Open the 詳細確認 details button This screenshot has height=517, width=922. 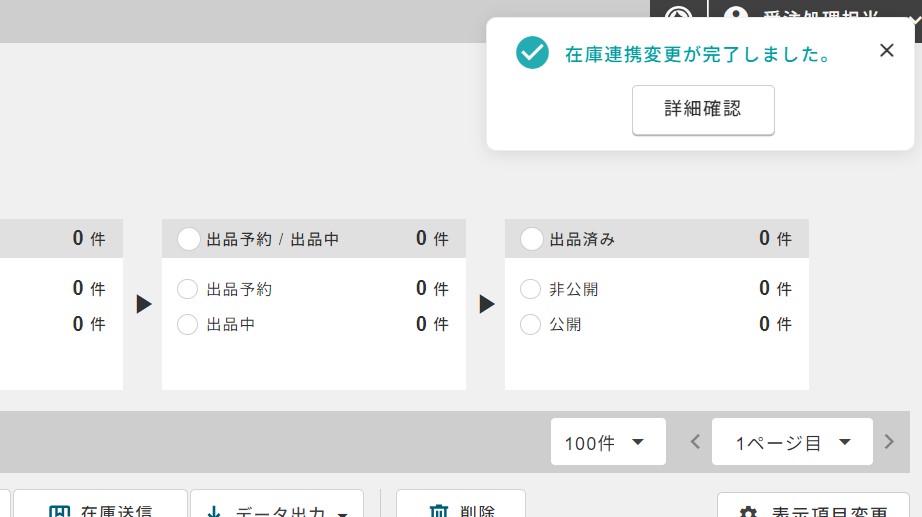pos(703,110)
